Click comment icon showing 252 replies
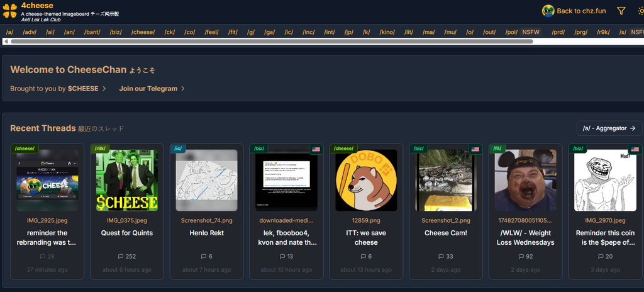Image resolution: width=644 pixels, height=292 pixels. [121, 256]
